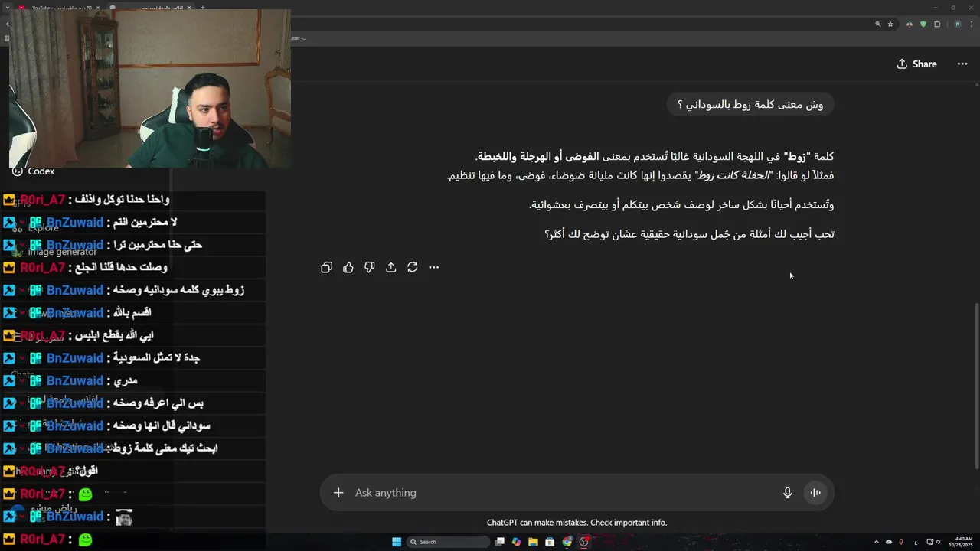This screenshot has width=980, height=551.
Task: Open Task View on the taskbar
Action: [500, 542]
